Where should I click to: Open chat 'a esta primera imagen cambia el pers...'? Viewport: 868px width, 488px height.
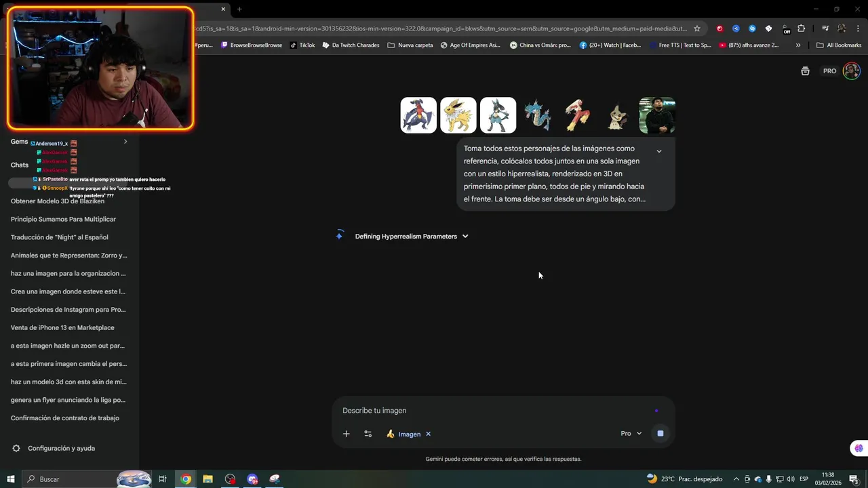68,364
